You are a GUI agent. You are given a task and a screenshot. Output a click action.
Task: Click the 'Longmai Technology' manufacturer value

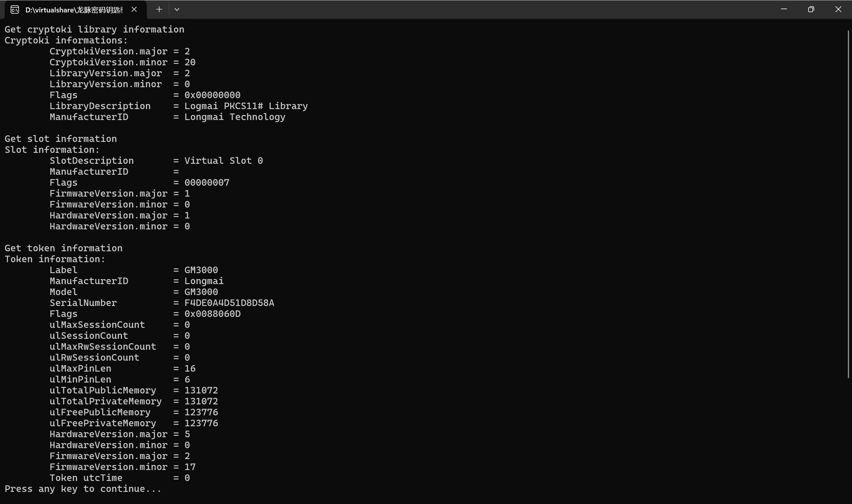(235, 117)
